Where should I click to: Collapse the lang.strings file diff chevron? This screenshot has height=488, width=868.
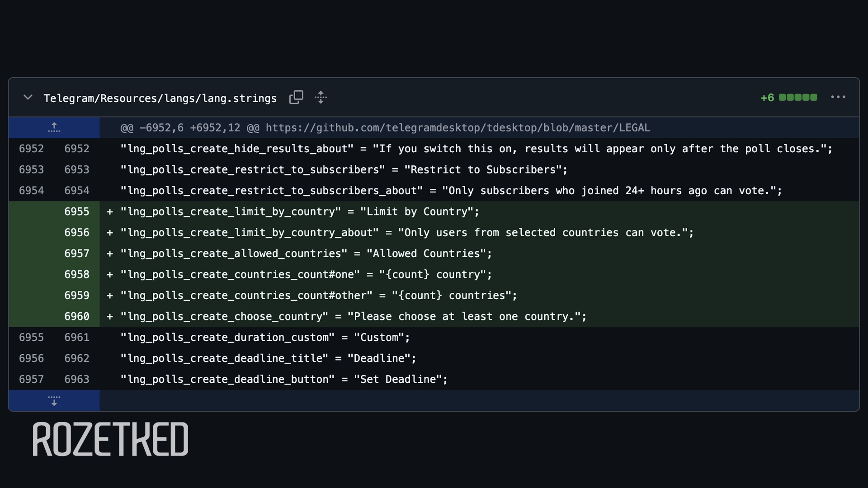(28, 98)
